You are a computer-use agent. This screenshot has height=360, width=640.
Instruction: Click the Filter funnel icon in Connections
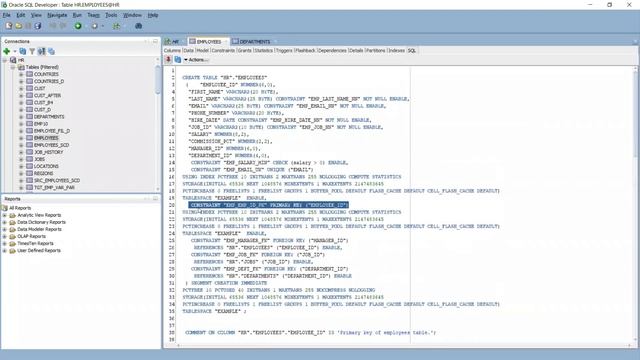(32, 51)
